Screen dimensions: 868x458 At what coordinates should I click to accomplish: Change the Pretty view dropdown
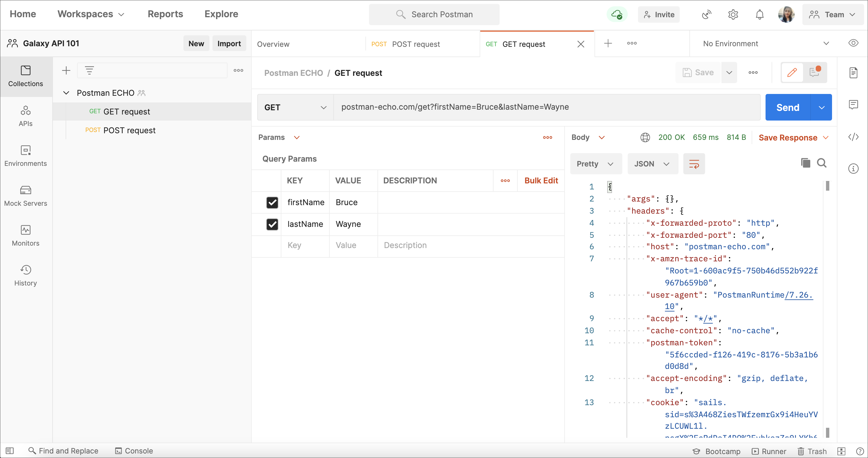click(596, 164)
